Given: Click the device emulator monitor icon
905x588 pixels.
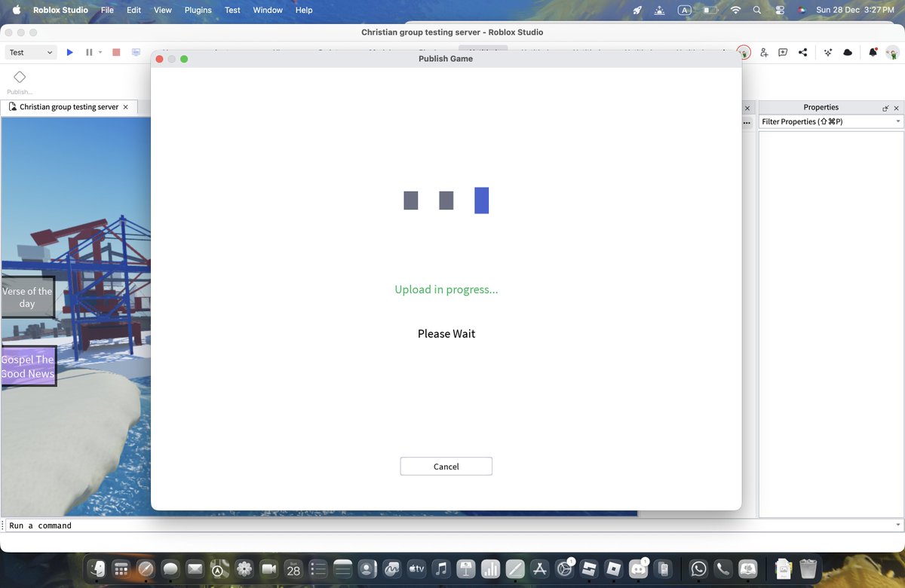Looking at the screenshot, I should point(137,52).
